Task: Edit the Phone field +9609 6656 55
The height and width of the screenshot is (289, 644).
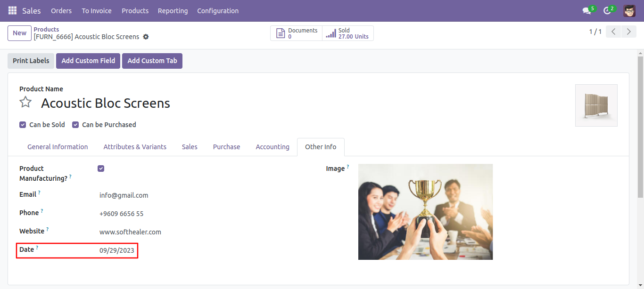Action: point(122,214)
